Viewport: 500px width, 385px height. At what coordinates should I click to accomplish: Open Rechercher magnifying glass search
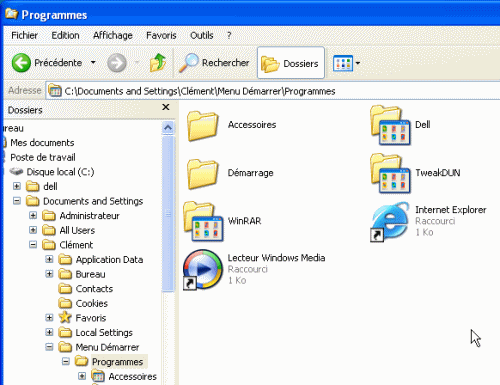coord(189,63)
